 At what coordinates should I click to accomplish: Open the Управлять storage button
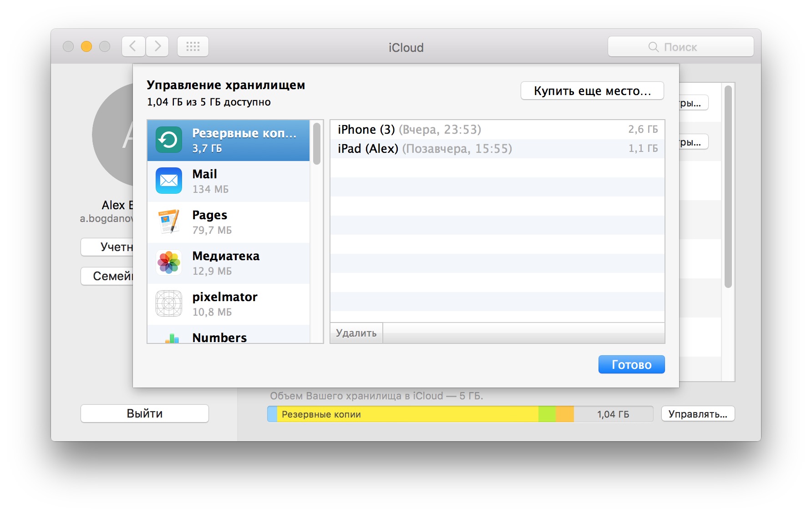[x=698, y=414]
